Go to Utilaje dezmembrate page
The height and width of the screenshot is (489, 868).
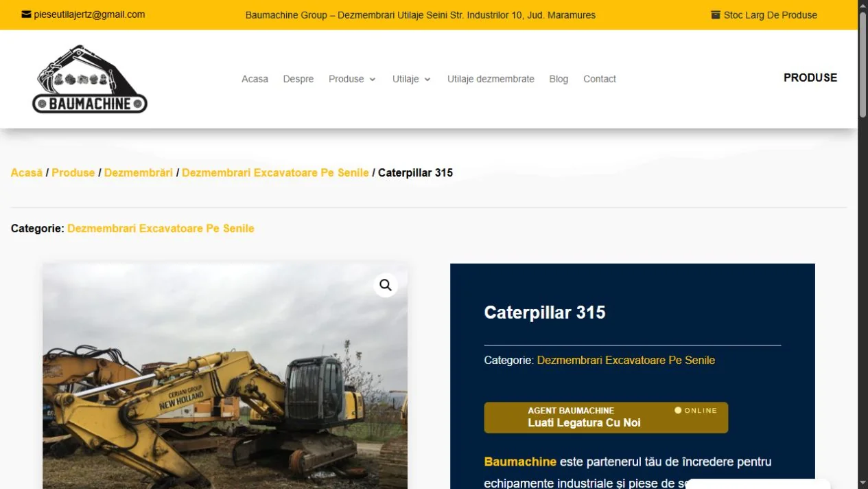tap(491, 79)
